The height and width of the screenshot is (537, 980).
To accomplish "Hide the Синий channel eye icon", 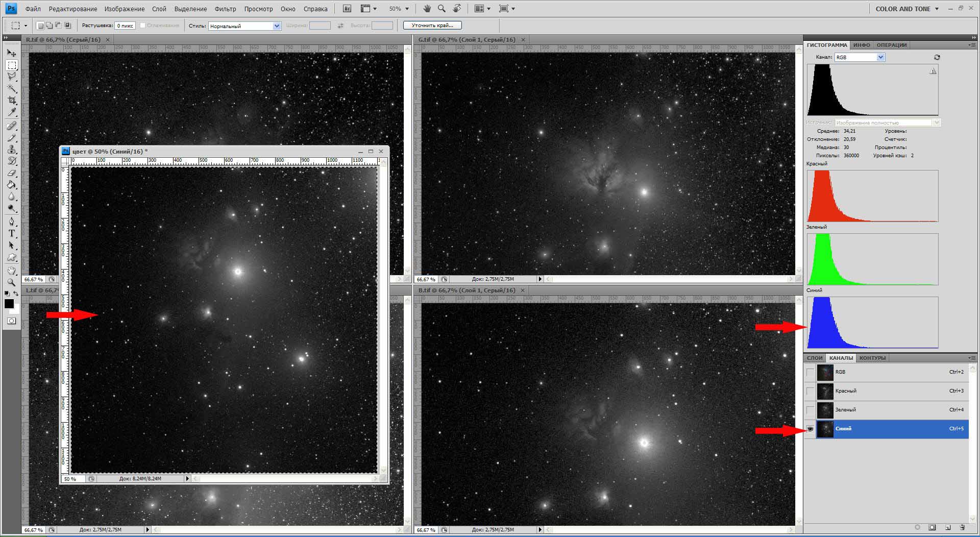I will (x=810, y=429).
